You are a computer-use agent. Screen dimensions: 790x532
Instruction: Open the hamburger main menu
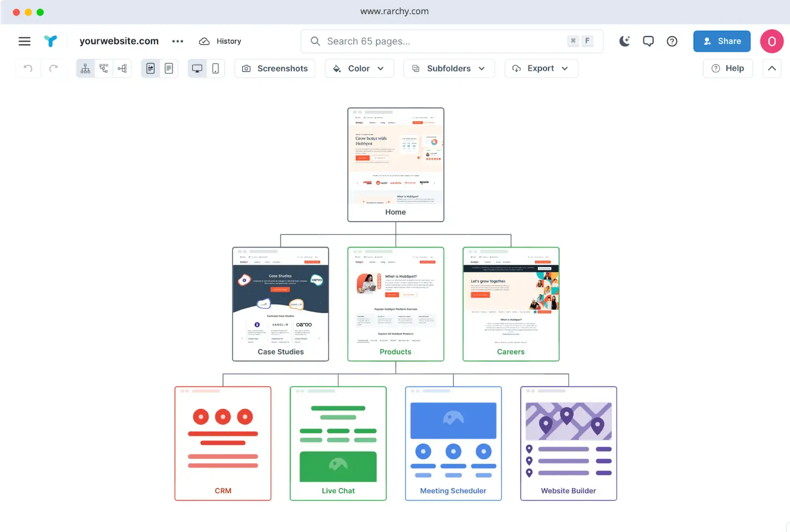(24, 41)
